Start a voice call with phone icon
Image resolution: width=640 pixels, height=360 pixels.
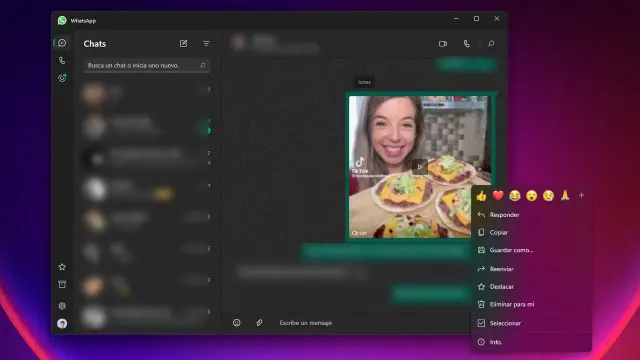point(467,44)
